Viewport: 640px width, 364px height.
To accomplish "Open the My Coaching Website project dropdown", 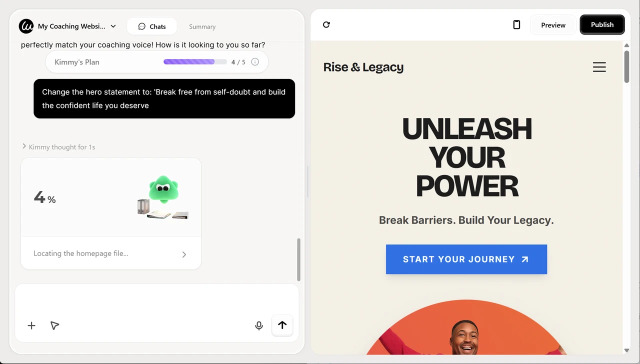I will tap(77, 26).
